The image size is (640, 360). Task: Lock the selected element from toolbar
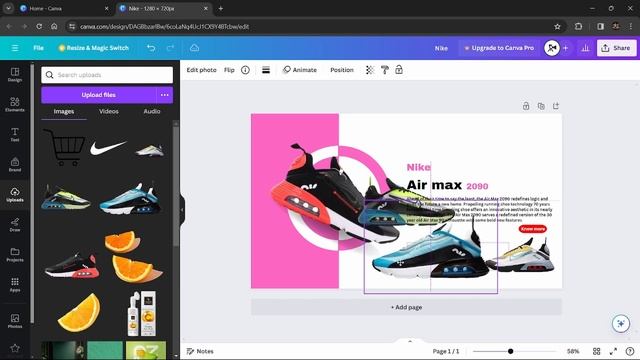[x=399, y=70]
